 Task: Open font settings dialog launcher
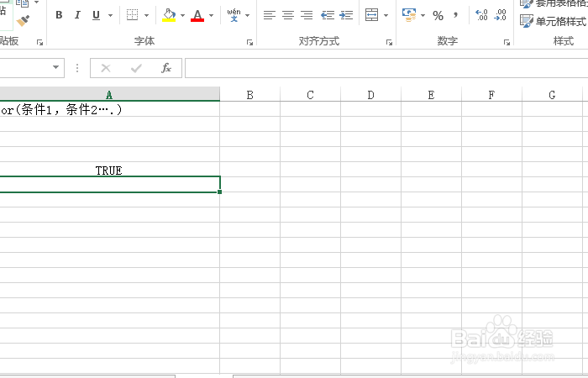249,43
